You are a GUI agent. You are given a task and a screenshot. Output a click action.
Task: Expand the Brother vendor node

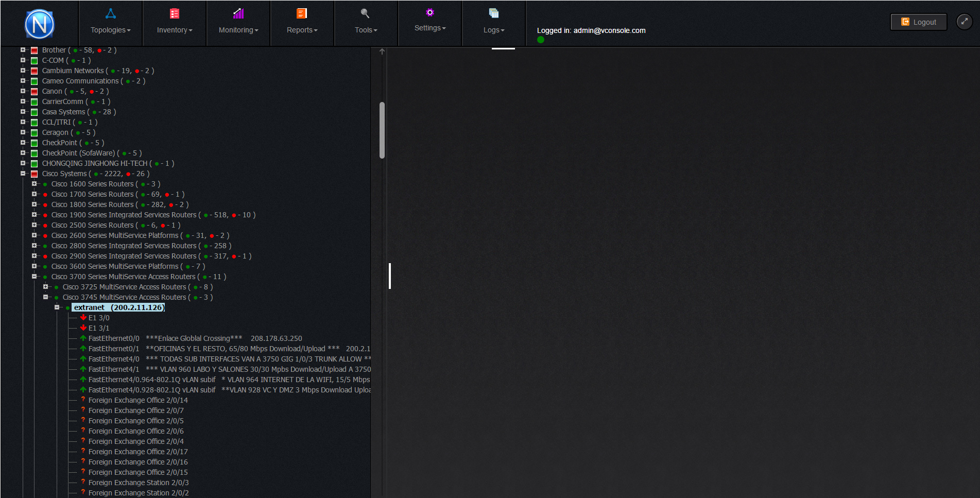pos(23,50)
